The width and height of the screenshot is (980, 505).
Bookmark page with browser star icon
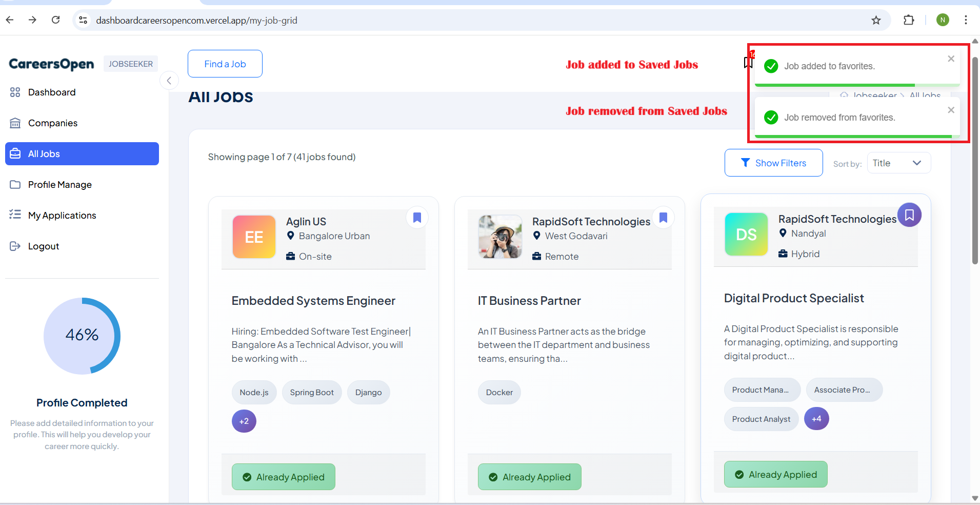tap(876, 20)
